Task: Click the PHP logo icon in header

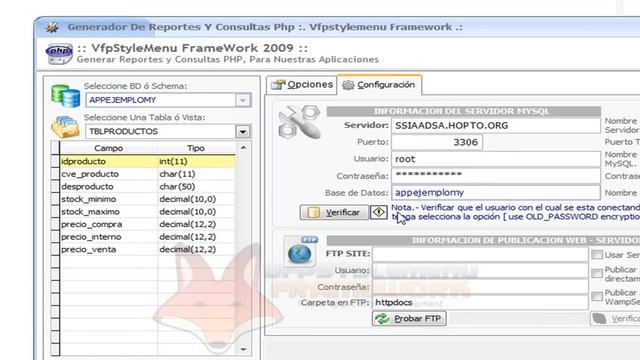Action: point(60,54)
